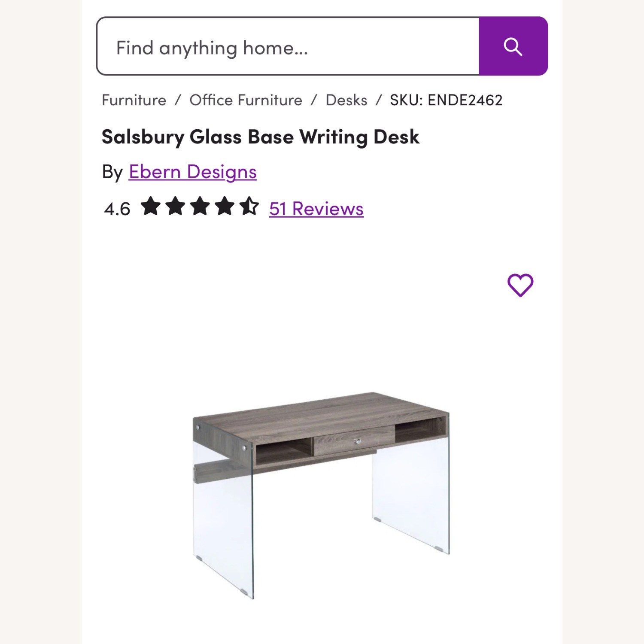View the 51 Reviews link

(316, 208)
